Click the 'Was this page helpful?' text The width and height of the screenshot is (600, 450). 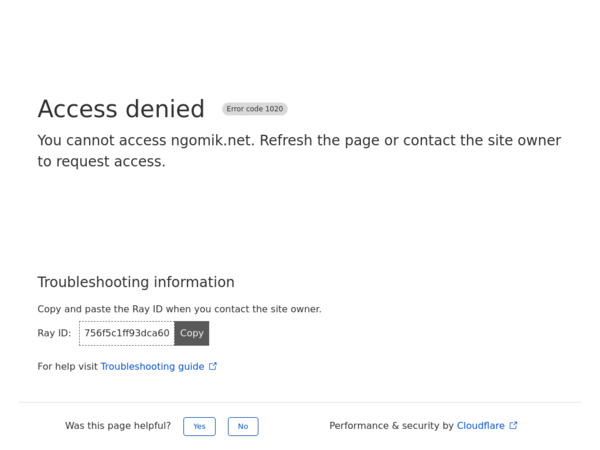click(118, 426)
